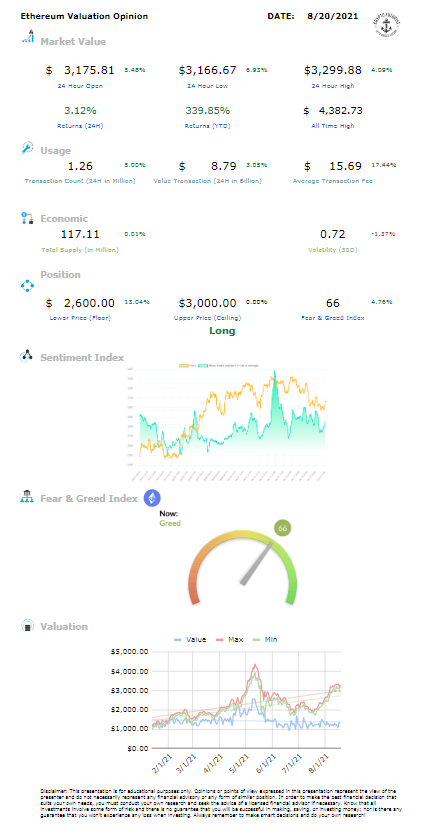The image size is (422, 835).
Task: Click the Position circular nodes icon
Action: [x=27, y=286]
